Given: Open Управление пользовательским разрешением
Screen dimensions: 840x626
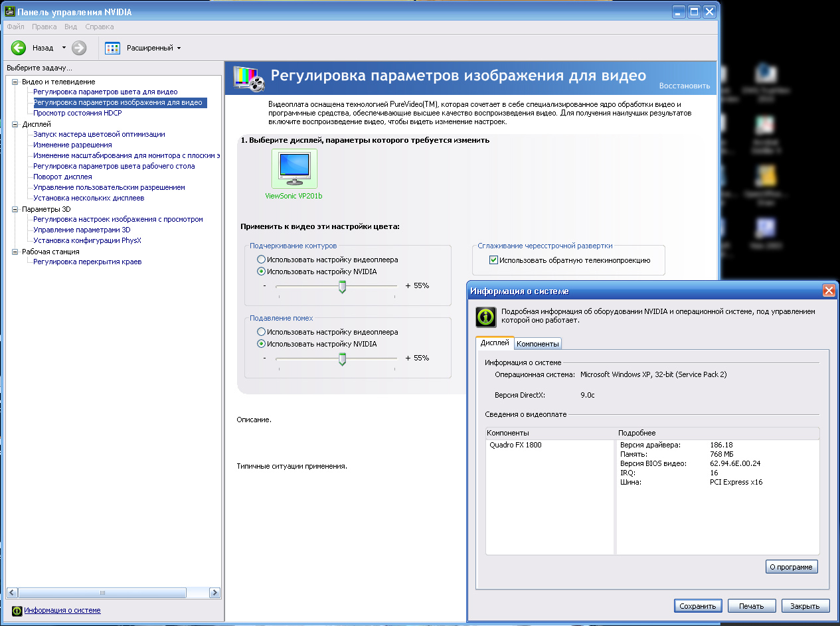Looking at the screenshot, I should click(x=109, y=187).
